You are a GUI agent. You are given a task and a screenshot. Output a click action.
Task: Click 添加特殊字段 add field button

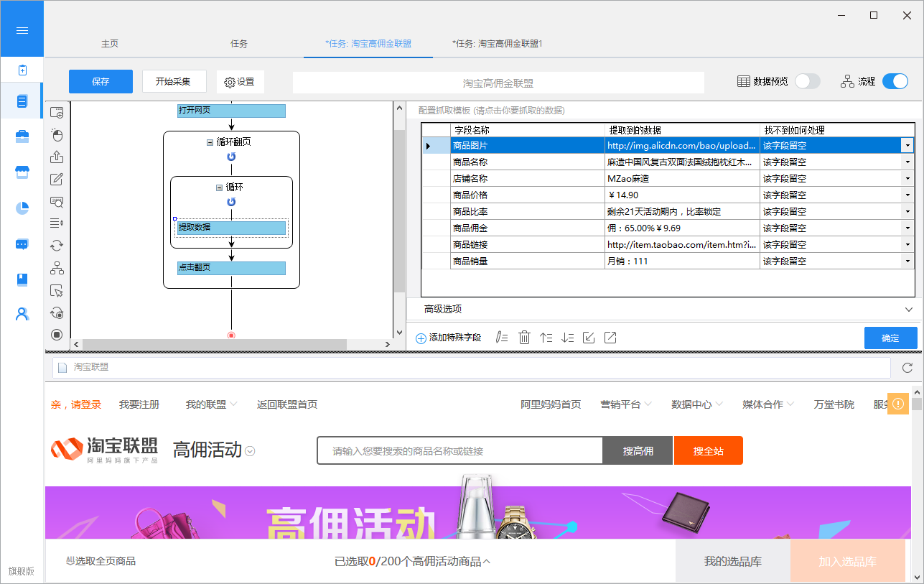(449, 338)
